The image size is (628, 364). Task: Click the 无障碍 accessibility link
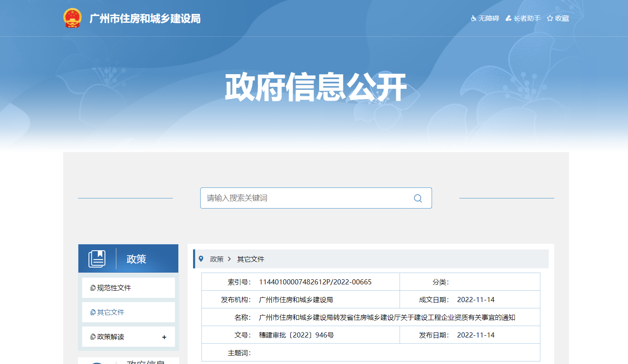tap(488, 19)
